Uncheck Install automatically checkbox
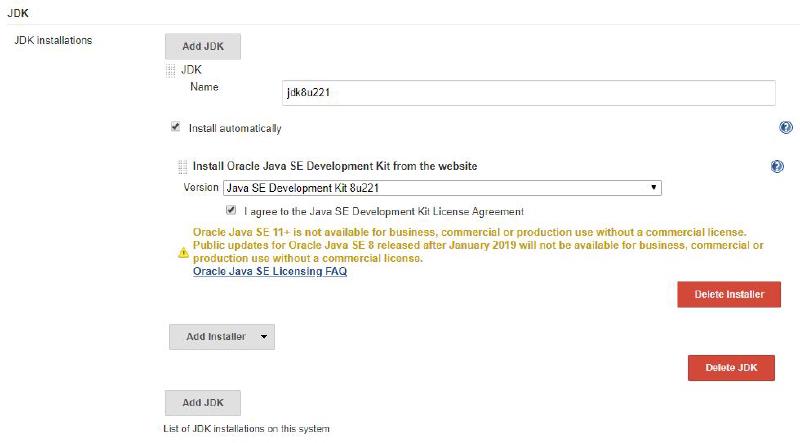This screenshot has height=443, width=800. 176,127
